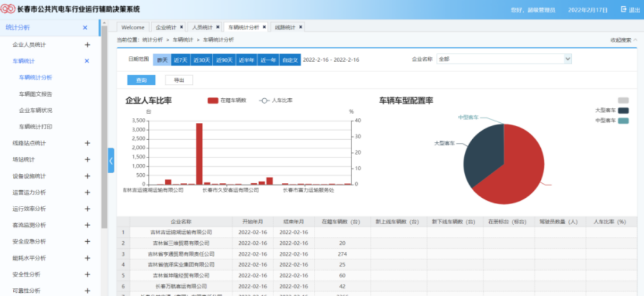644x296 pixels.
Task: Close the 企业统计 tab using its x
Action: [x=181, y=27]
